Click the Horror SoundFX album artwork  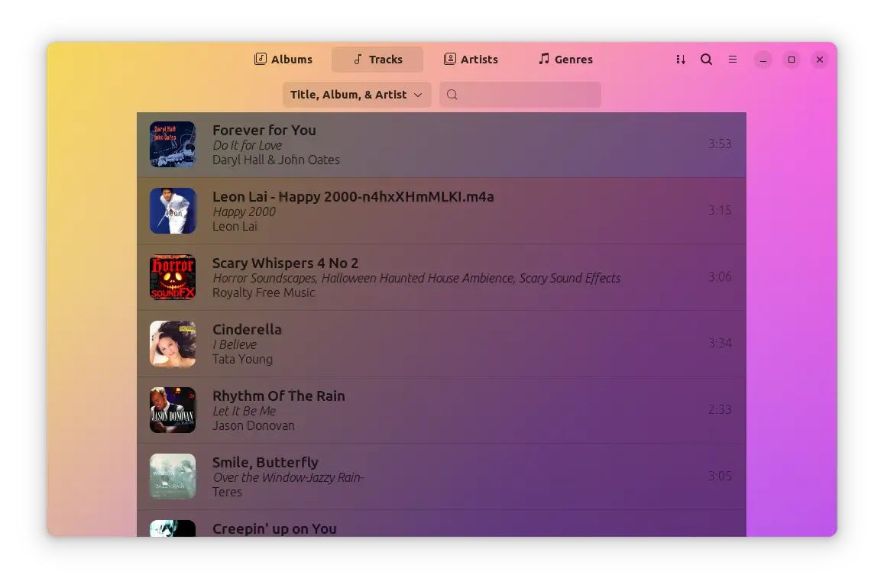tap(173, 277)
